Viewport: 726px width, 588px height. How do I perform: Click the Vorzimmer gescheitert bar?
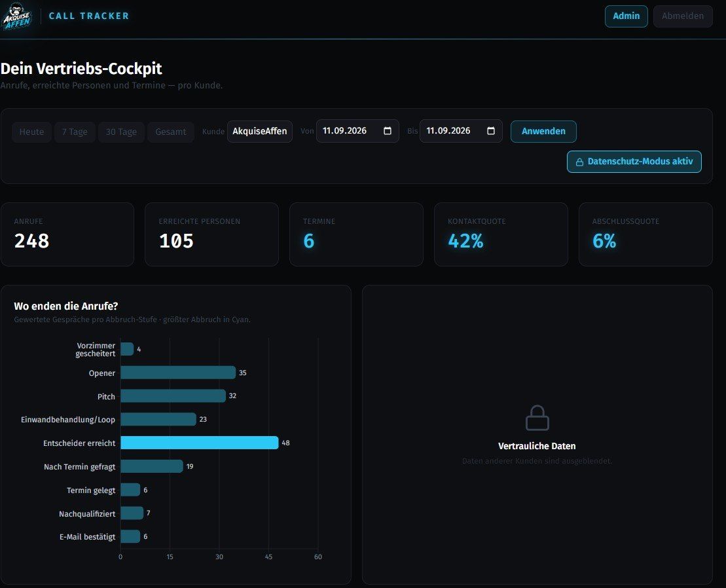tap(127, 349)
